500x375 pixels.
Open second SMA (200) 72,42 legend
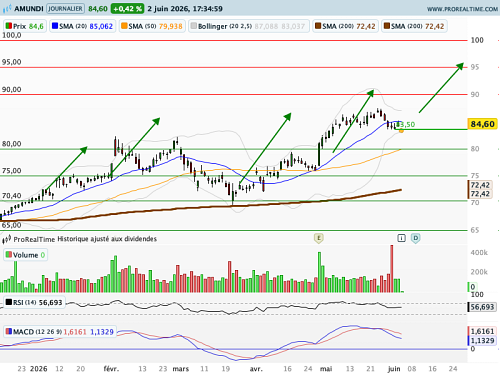[414, 26]
